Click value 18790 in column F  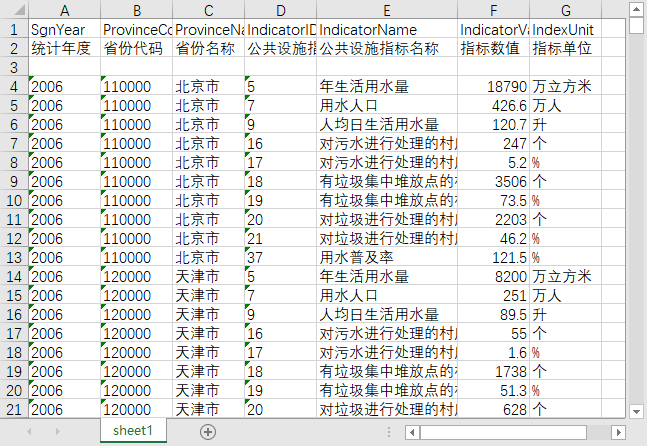click(494, 86)
